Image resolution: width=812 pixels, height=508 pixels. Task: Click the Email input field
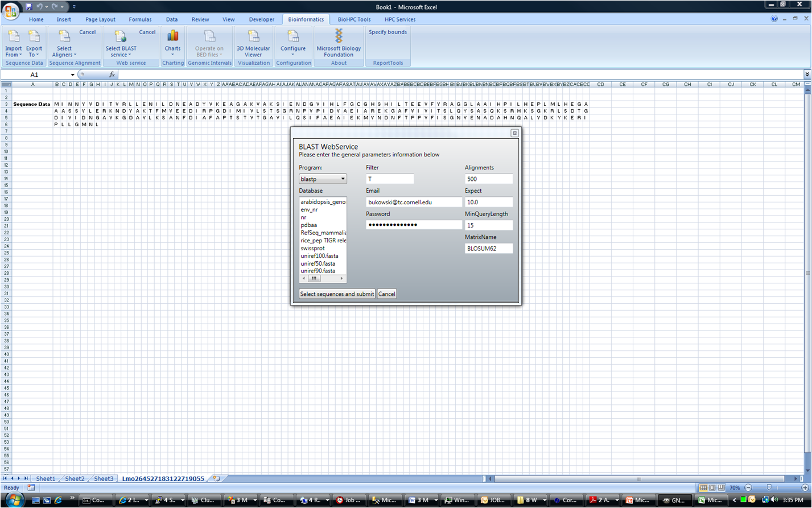(414, 202)
